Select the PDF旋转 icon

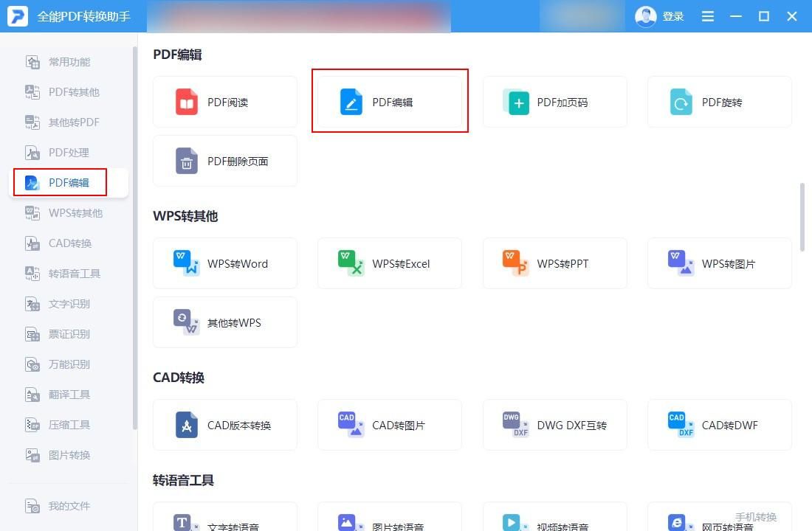(681, 102)
